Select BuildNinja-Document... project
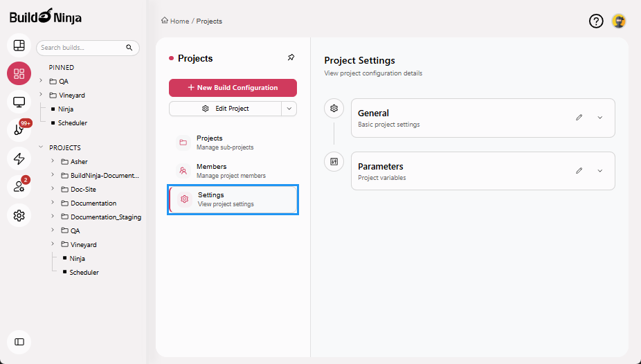 click(x=105, y=176)
